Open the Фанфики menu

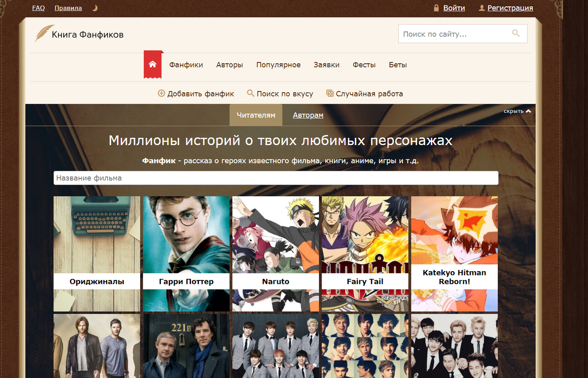[x=186, y=65]
